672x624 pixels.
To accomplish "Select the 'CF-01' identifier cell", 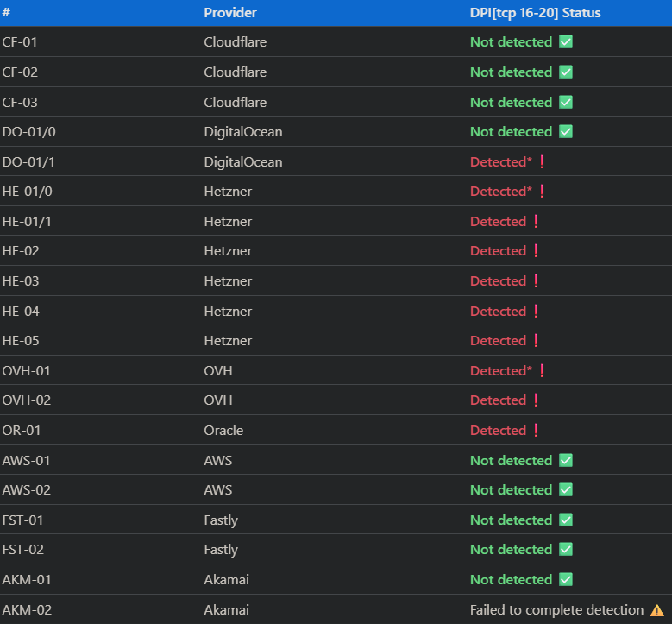I will pos(20,42).
